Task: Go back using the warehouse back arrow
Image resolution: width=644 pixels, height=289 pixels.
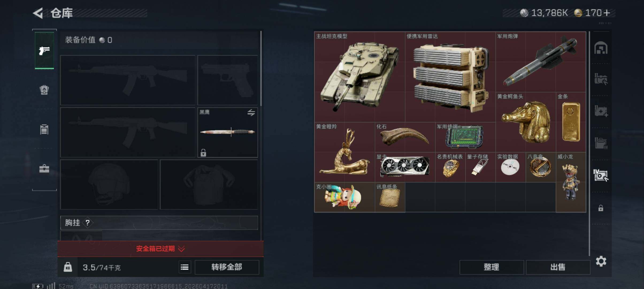Action: [x=38, y=13]
